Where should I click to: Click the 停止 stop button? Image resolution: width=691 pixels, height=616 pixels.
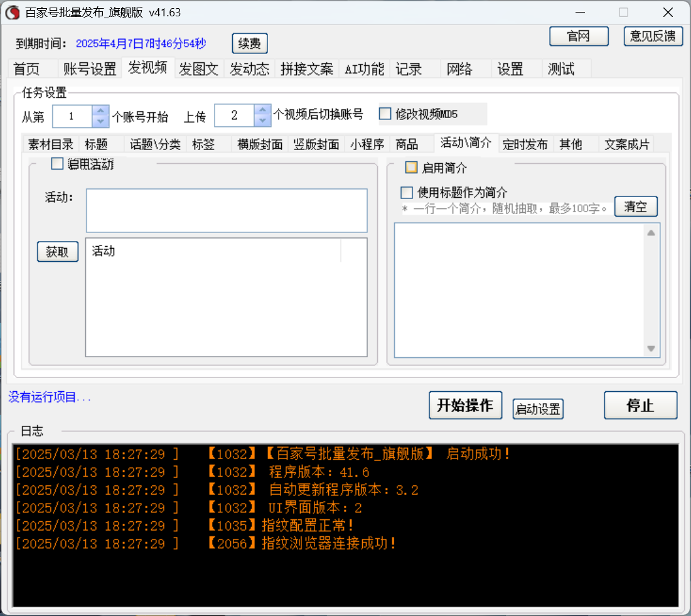click(x=640, y=405)
